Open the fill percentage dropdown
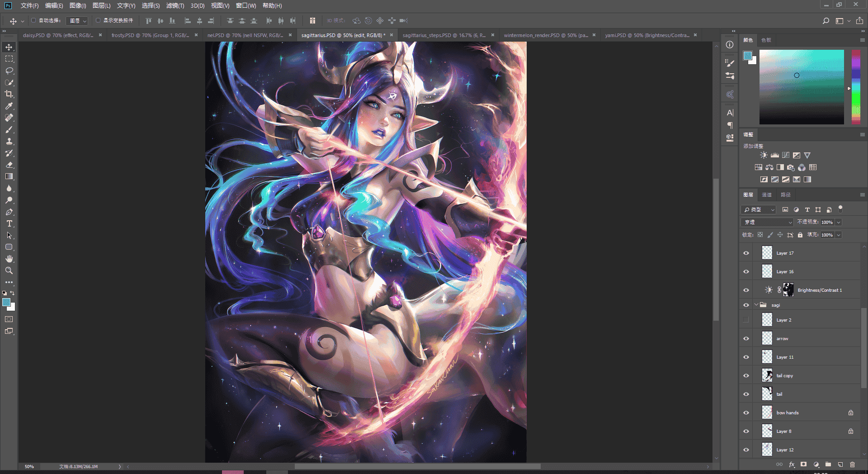This screenshot has width=868, height=474. tap(839, 235)
